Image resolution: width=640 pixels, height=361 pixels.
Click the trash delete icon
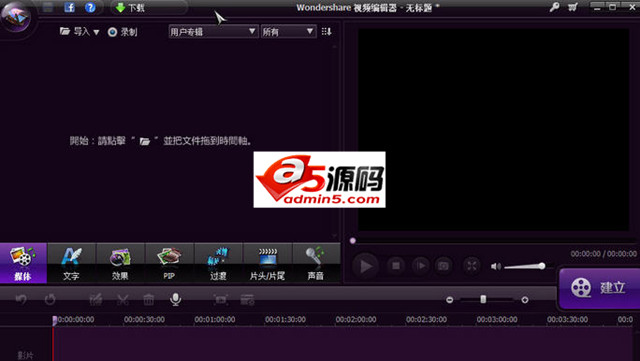click(x=149, y=299)
